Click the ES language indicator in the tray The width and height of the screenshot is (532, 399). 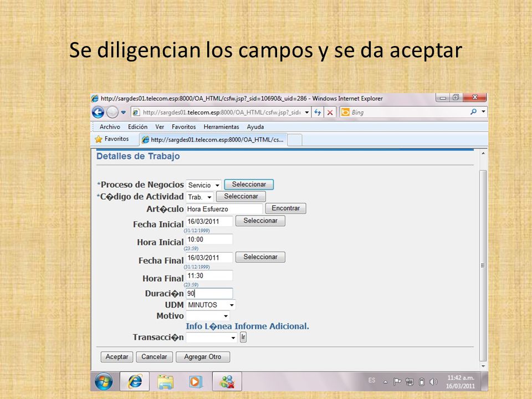[372, 380]
